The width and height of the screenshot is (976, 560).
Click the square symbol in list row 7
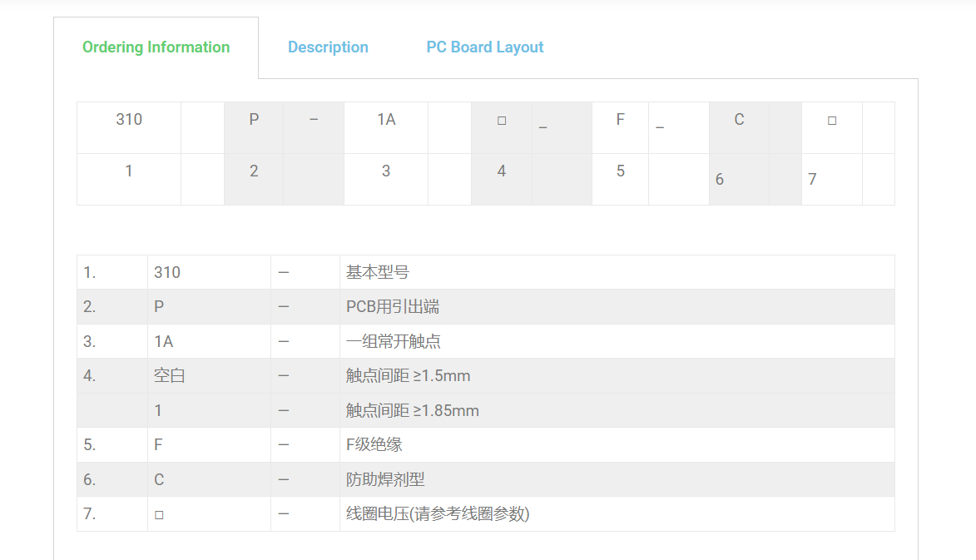coord(159,515)
